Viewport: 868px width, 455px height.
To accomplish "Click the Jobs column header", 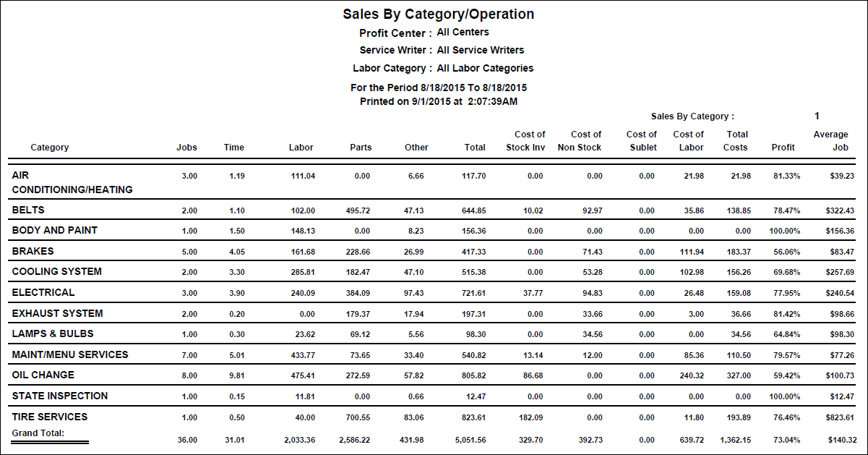I will coord(186,148).
